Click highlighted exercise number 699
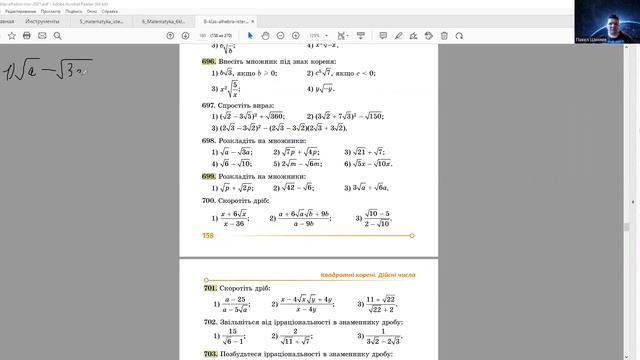Image resolution: width=640 pixels, height=360 pixels. tap(209, 176)
